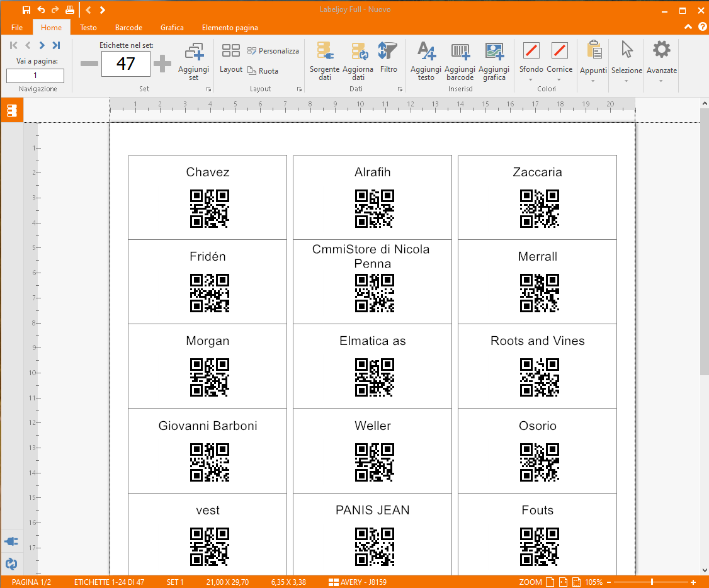Open the Filtro data filter
This screenshot has width=709, height=588.
click(389, 57)
